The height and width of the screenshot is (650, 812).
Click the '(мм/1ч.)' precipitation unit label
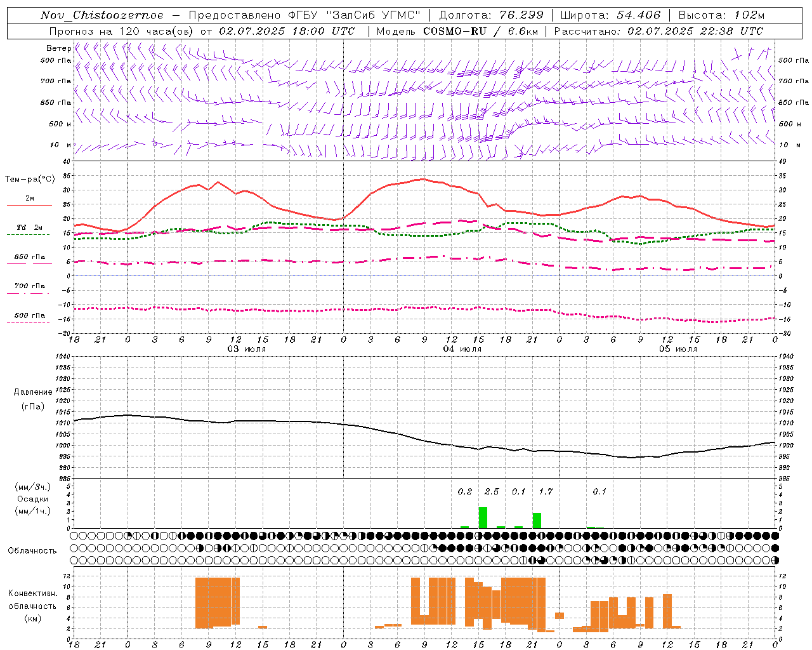[33, 511]
